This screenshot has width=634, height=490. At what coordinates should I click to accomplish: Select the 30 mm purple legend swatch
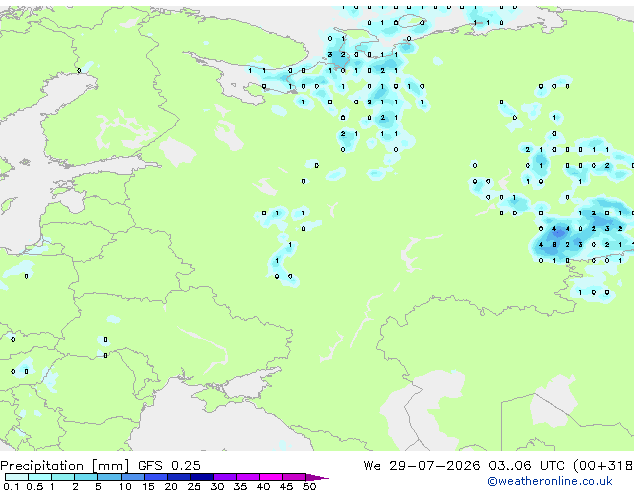tap(225, 477)
